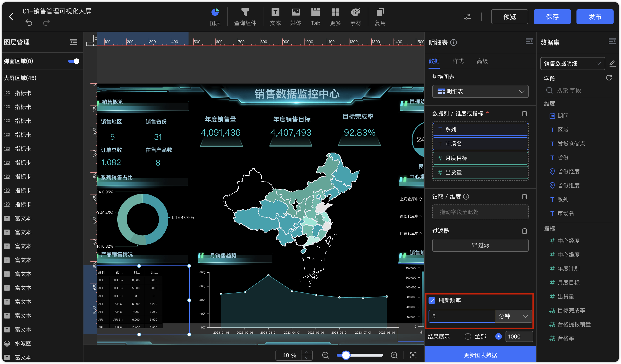The height and width of the screenshot is (364, 621).
Task: Switch to the 数据 tab
Action: point(434,61)
